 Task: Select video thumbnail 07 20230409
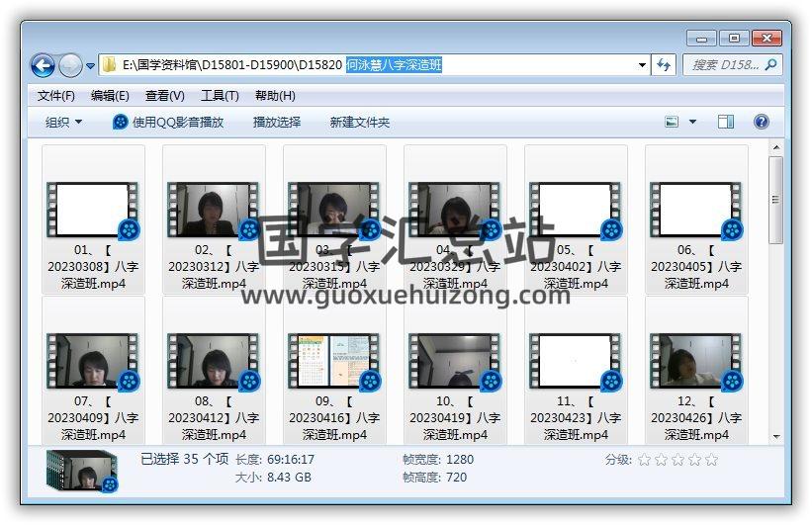pyautogui.click(x=92, y=361)
